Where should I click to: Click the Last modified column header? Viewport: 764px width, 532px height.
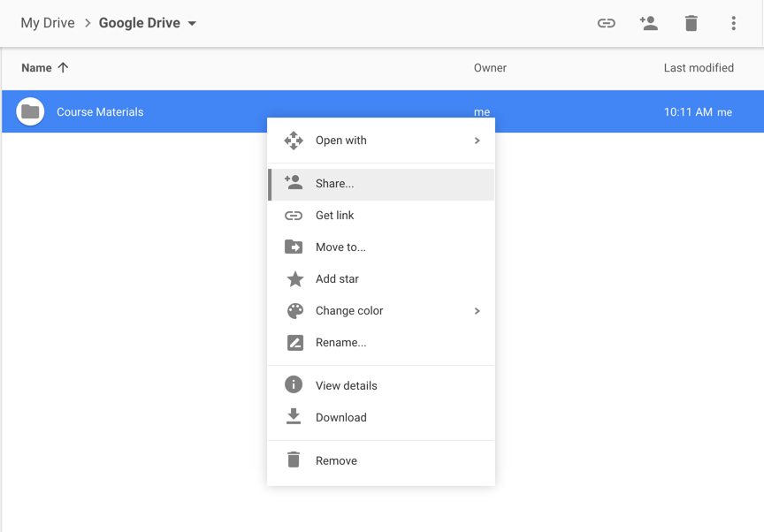click(699, 68)
